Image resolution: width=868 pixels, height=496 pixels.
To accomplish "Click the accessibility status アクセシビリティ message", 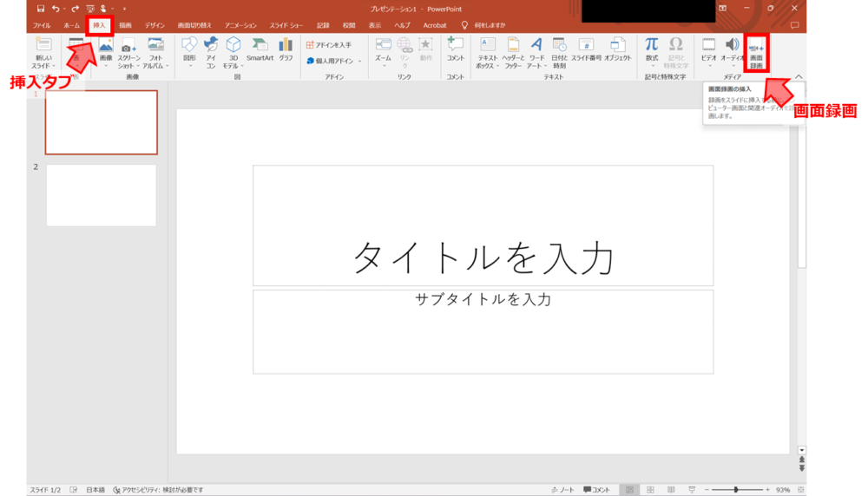I will coord(158,490).
